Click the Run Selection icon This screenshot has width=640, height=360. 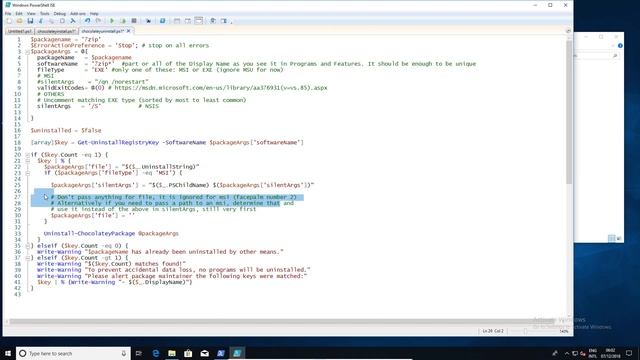(x=123, y=20)
